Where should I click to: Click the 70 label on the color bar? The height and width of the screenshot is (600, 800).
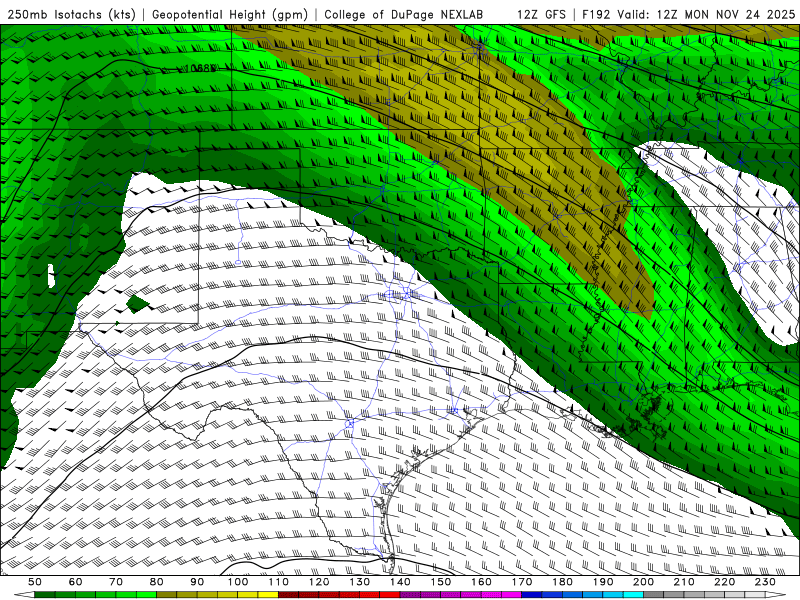coord(116,582)
